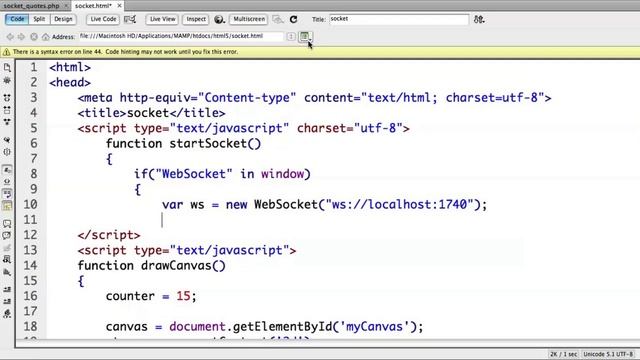Click the Unicode 5.1 UTF-8 encoding indicator
This screenshot has width=640, height=360.
[608, 354]
